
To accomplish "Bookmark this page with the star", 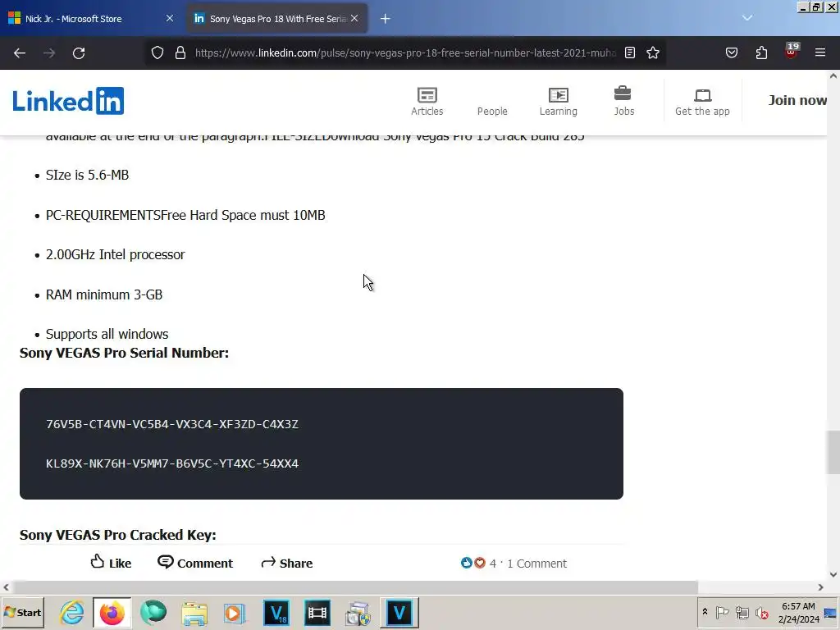I will [x=653, y=53].
